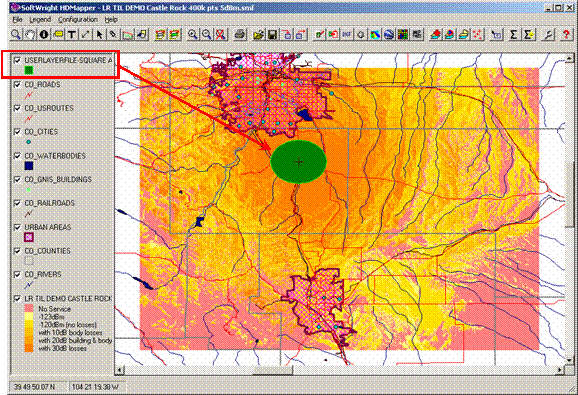Pick the text 'T' tool

(x=72, y=35)
